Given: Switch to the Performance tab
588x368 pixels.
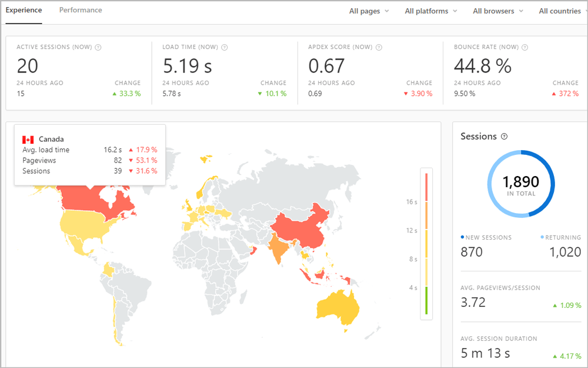Looking at the screenshot, I should [80, 10].
